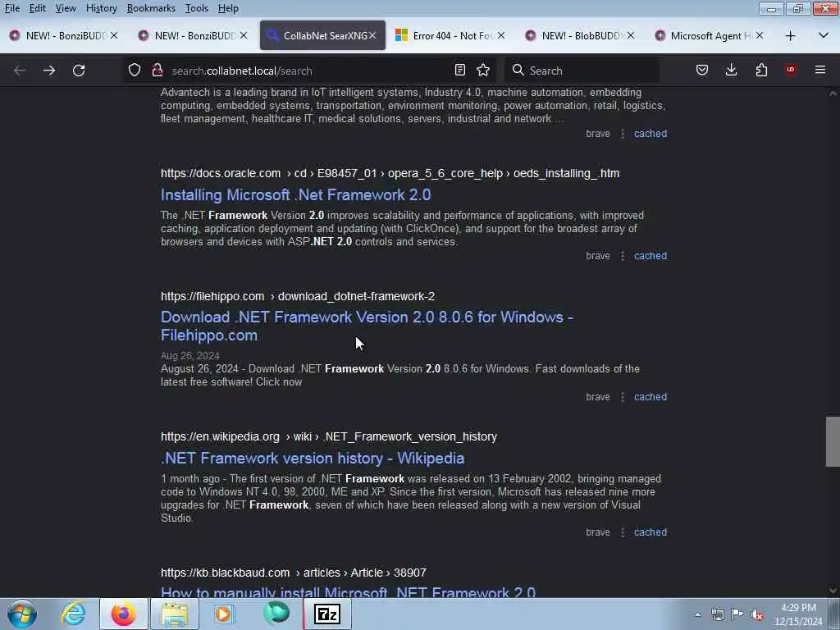Screen dimensions: 840x630
Task: Click the page scrollbar thumb
Action: [833, 441]
